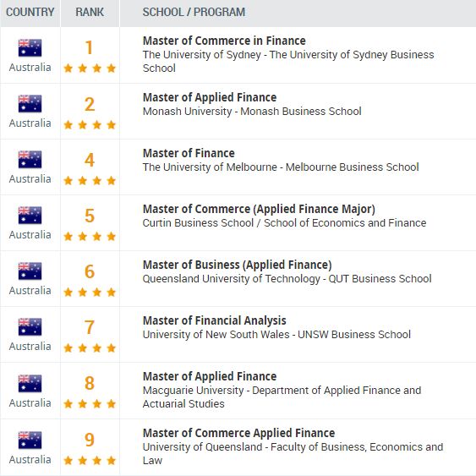The image size is (476, 476).
Task: Open Monash University Master of Applied Finance
Action: (x=210, y=97)
